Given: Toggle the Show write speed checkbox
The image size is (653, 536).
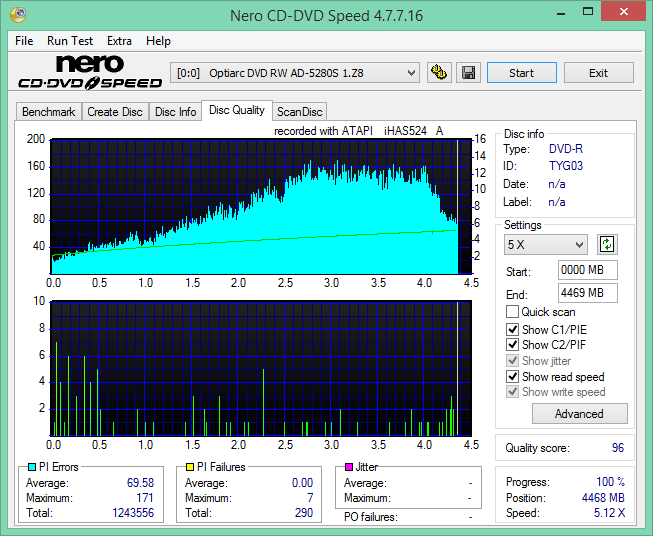Looking at the screenshot, I should click(512, 391).
